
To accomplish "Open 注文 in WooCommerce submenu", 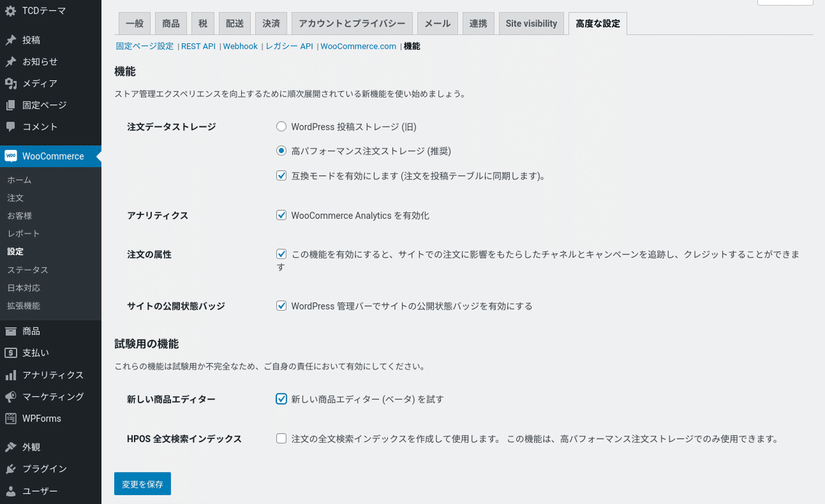I will pyautogui.click(x=15, y=197).
